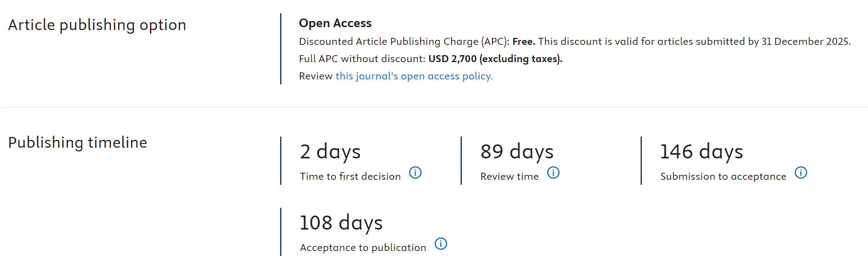Click the Acceptance to publication label
Viewport: 868px width, 267px height.
(x=363, y=248)
